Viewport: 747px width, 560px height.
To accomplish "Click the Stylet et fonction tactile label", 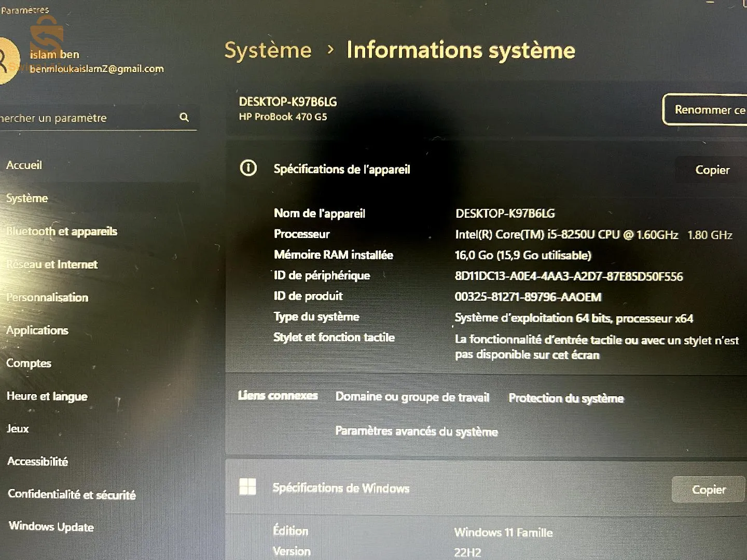I will pos(334,338).
